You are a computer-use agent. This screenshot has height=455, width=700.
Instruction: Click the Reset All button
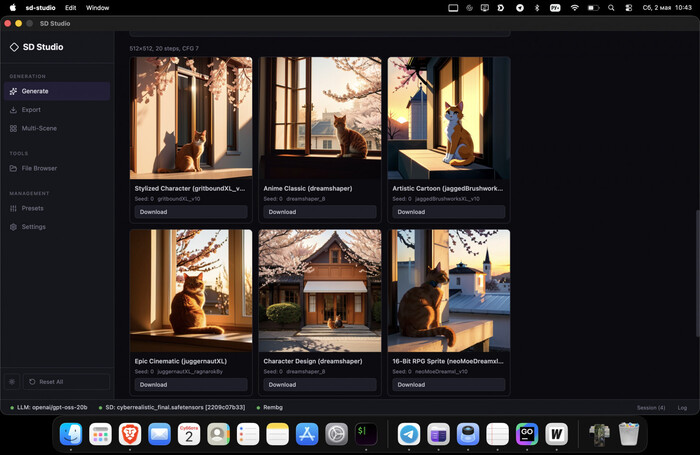[x=66, y=382]
